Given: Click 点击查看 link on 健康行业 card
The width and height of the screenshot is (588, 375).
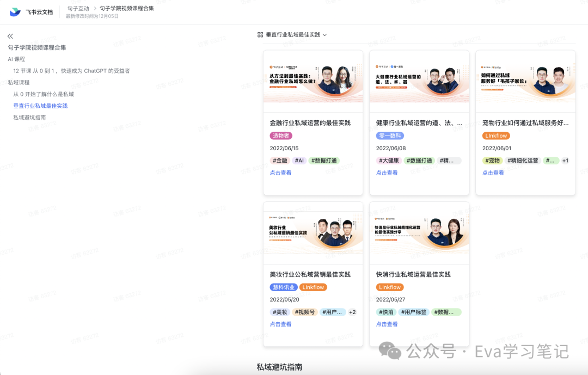Looking at the screenshot, I should [387, 173].
